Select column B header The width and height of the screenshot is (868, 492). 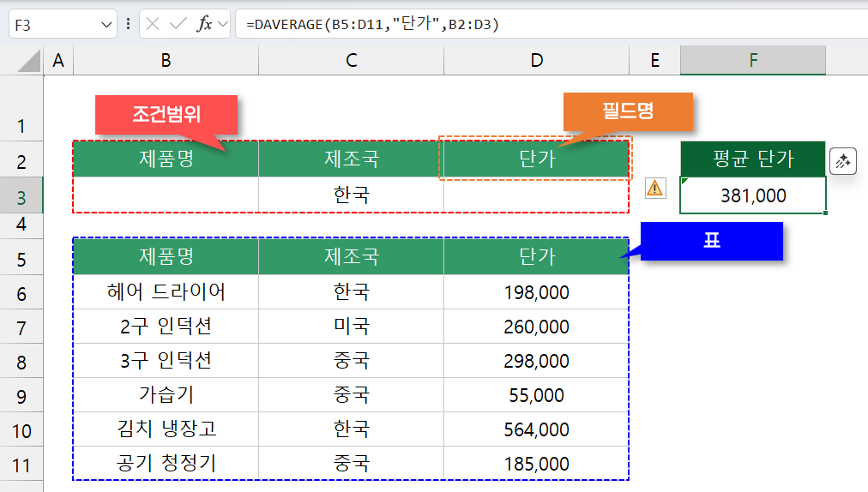(166, 60)
